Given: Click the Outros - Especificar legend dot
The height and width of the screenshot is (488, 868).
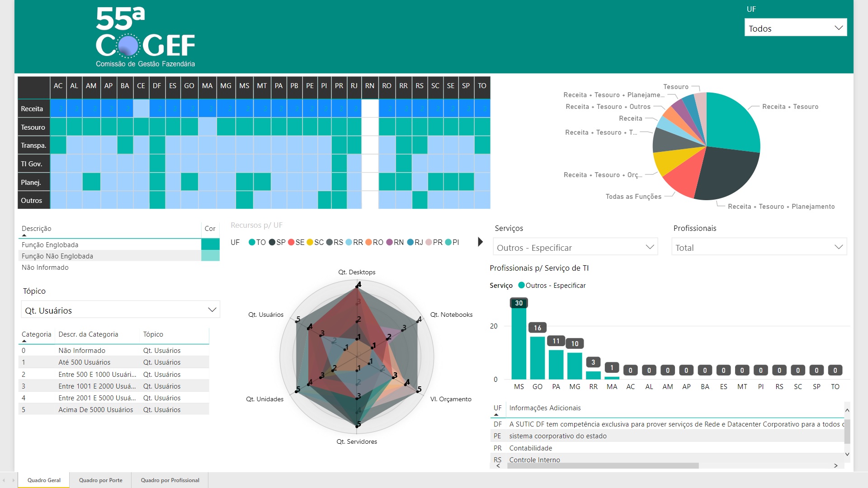Looking at the screenshot, I should tap(521, 286).
